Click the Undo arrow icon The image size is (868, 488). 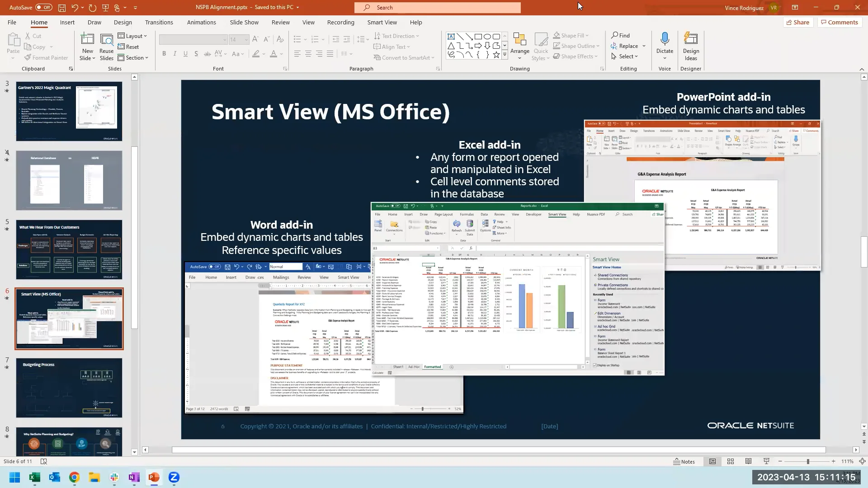pos(75,8)
